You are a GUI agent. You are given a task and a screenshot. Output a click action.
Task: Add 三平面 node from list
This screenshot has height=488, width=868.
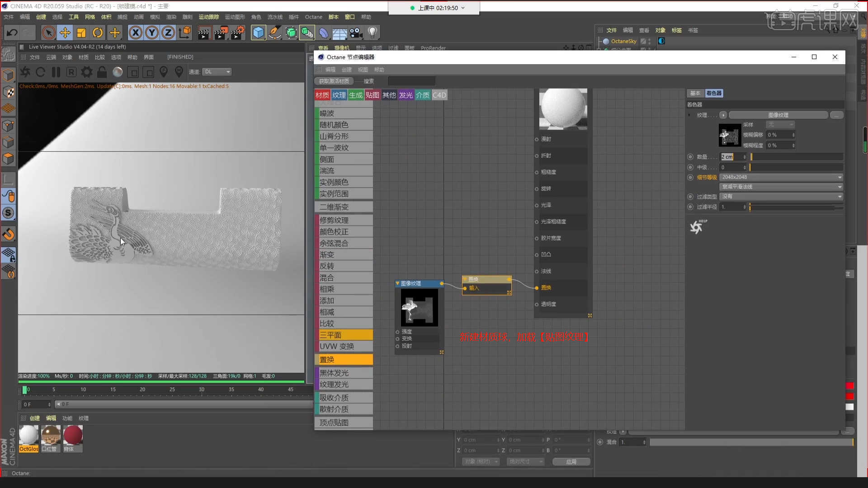click(344, 335)
